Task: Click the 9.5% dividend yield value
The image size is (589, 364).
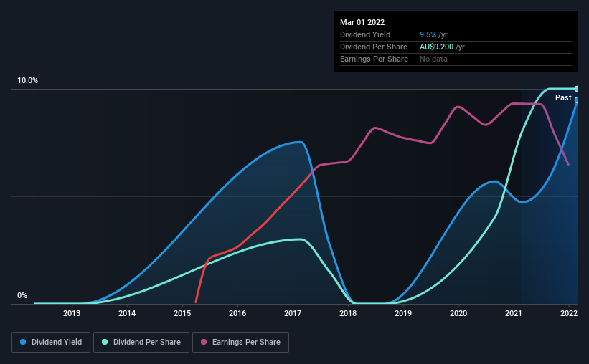Action: [428, 34]
